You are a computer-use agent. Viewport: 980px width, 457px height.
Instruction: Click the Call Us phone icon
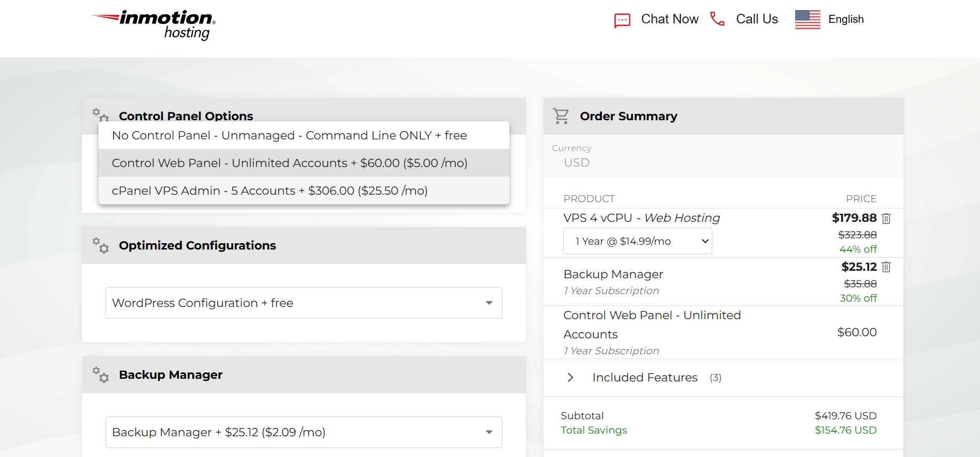coord(717,19)
